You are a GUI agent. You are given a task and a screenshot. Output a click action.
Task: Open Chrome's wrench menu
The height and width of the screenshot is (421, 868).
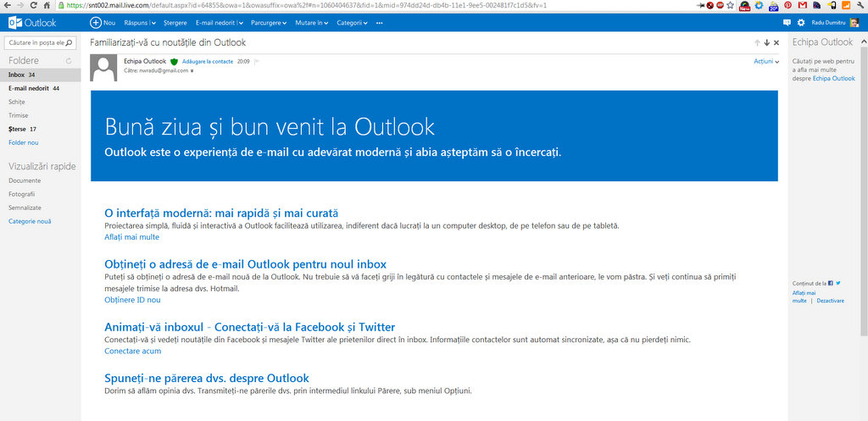(860, 5)
